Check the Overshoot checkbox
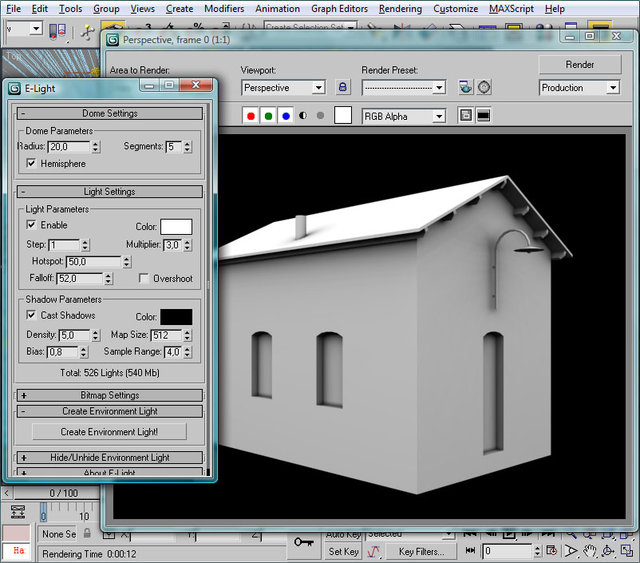 point(144,279)
